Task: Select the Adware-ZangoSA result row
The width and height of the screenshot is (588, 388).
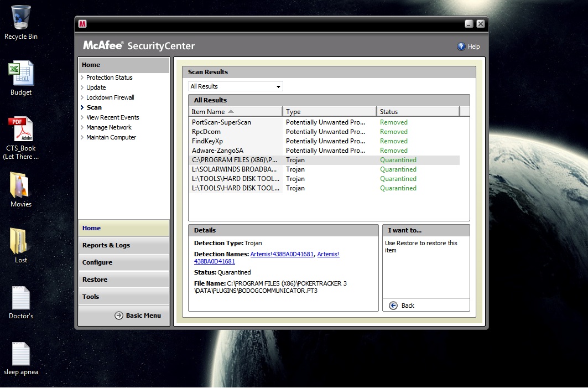Action: [324, 151]
